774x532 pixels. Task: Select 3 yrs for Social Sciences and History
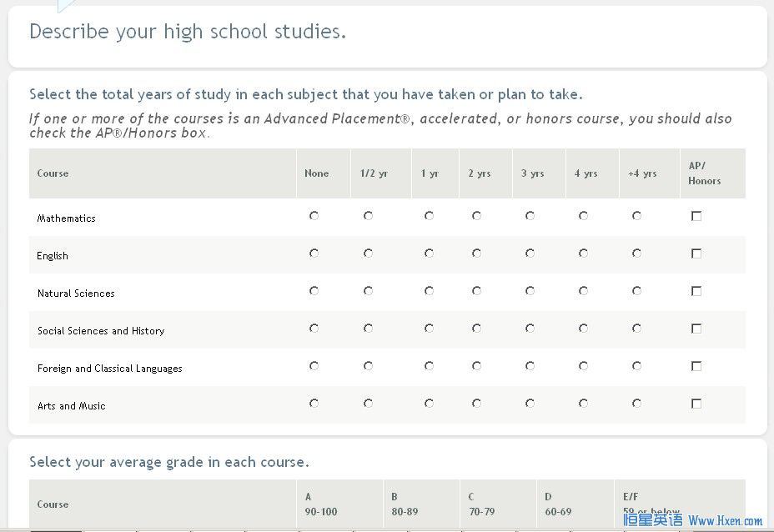point(530,329)
